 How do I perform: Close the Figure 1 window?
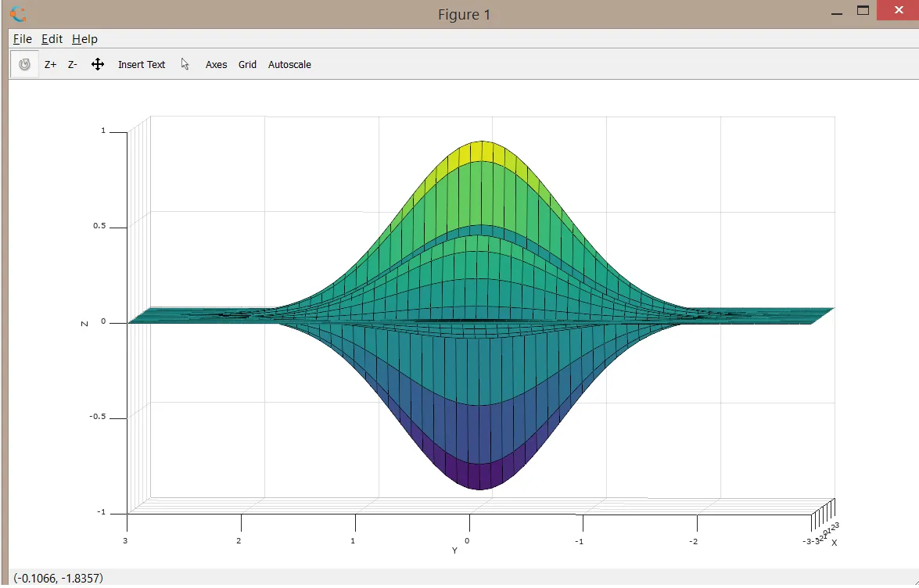(x=898, y=10)
